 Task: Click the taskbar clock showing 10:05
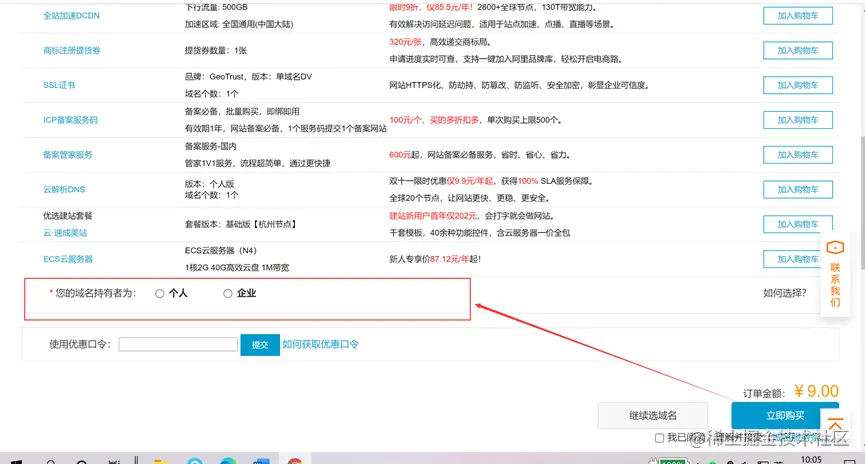pyautogui.click(x=811, y=459)
